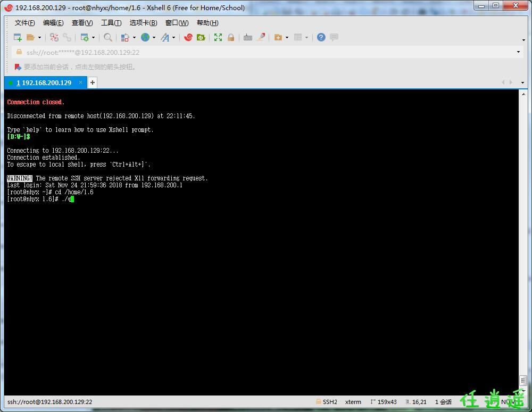This screenshot has width=532, height=412.
Task: Click the Font letter-A icon
Action: point(165,37)
